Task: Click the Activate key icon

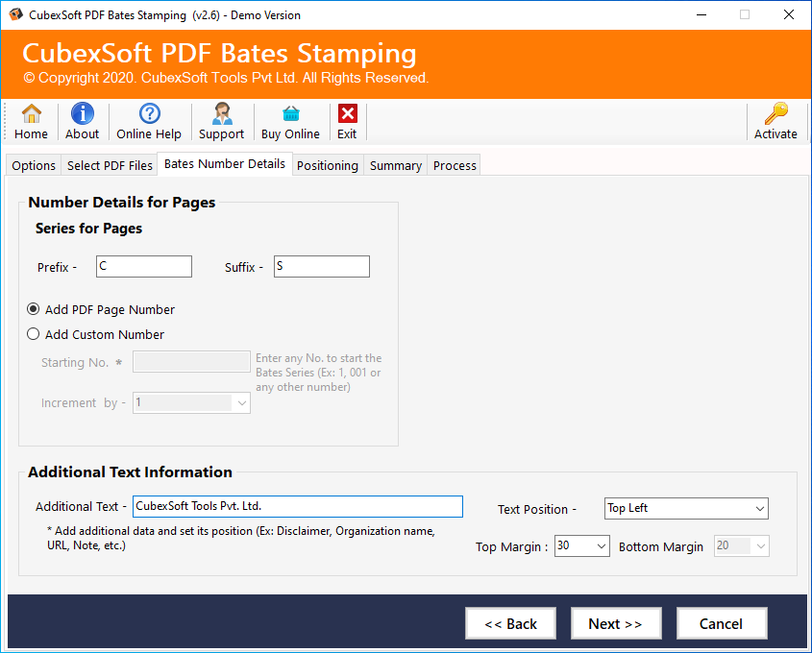Action: tap(775, 114)
